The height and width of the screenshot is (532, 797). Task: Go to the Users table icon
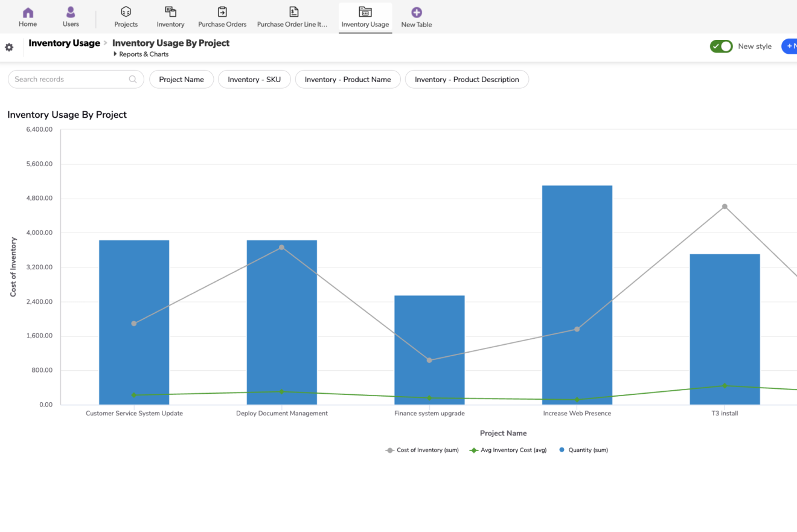point(71,13)
